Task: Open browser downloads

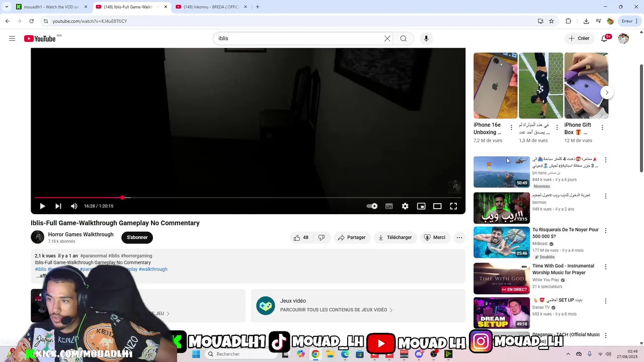Action: pyautogui.click(x=586, y=21)
